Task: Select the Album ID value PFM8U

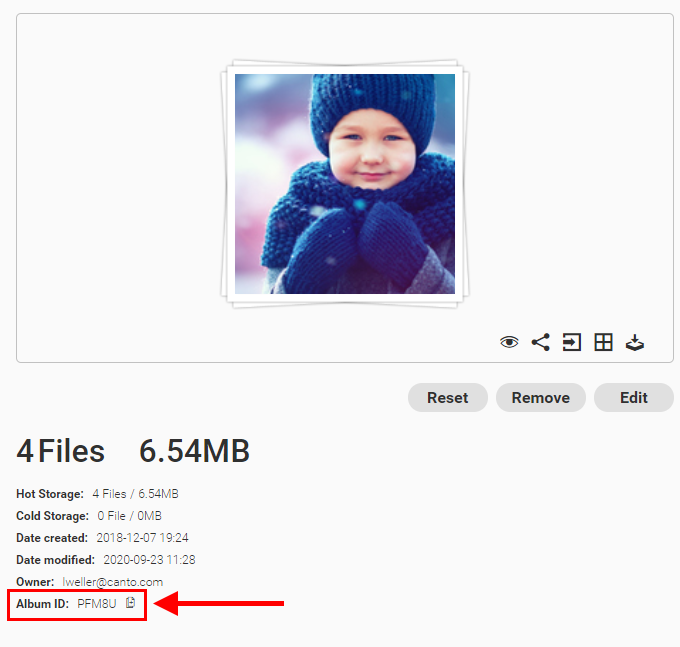Action: (97, 604)
